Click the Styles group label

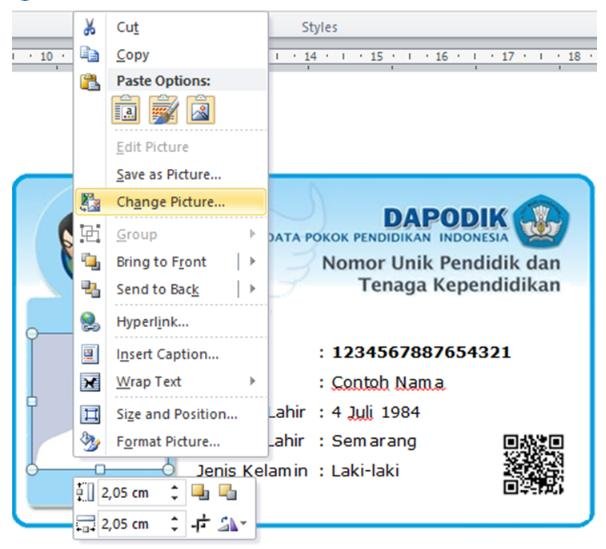[x=319, y=27]
